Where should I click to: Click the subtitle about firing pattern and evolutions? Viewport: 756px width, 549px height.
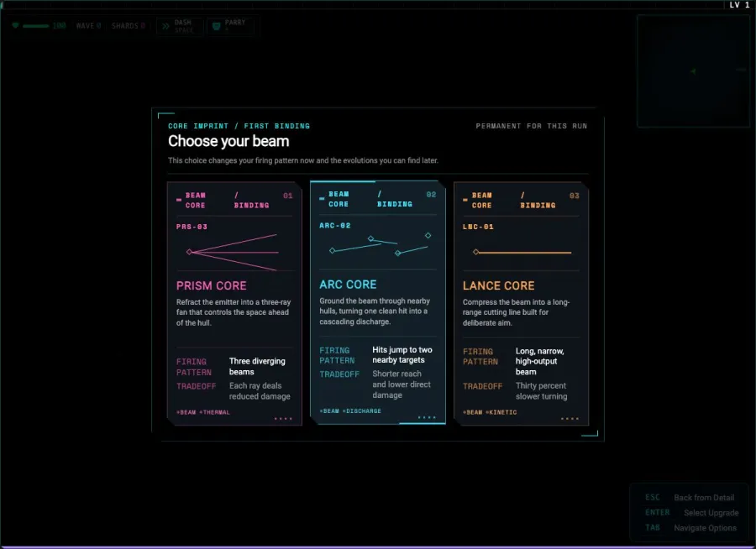pos(302,160)
